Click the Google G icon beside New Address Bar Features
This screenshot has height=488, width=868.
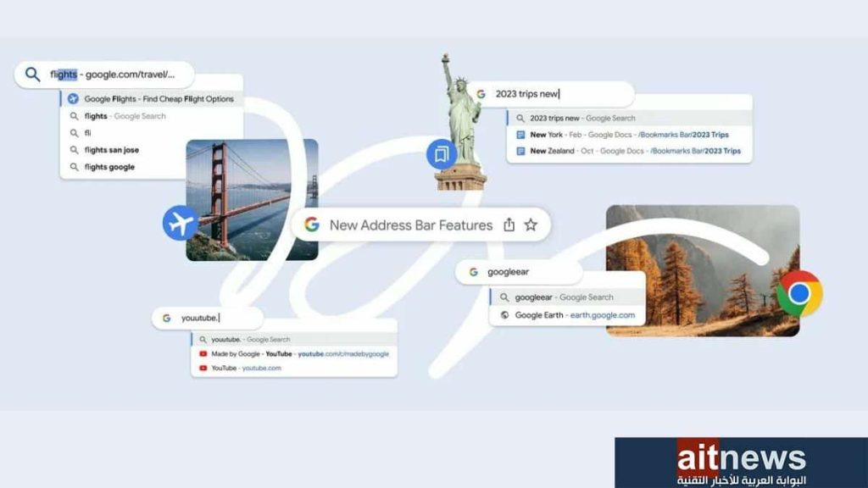[x=312, y=225]
